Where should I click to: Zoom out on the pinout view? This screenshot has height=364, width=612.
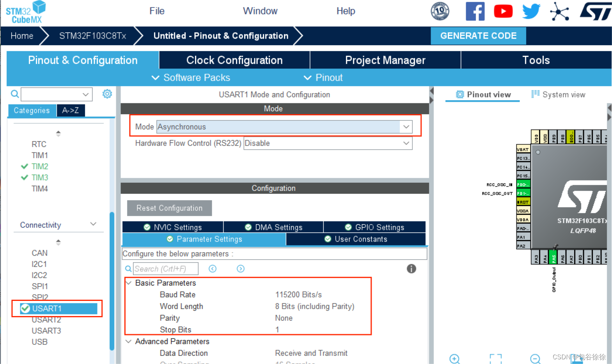point(535,359)
